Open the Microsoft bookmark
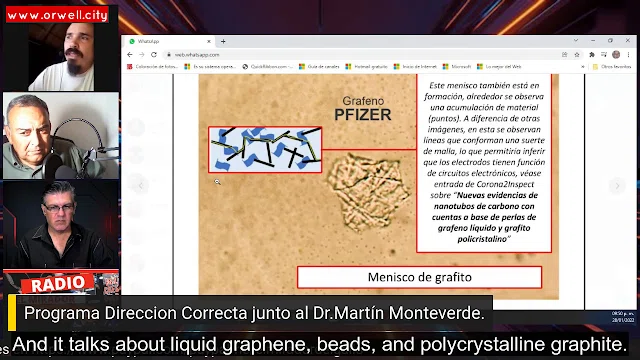This screenshot has height=360, width=640. [x=457, y=67]
